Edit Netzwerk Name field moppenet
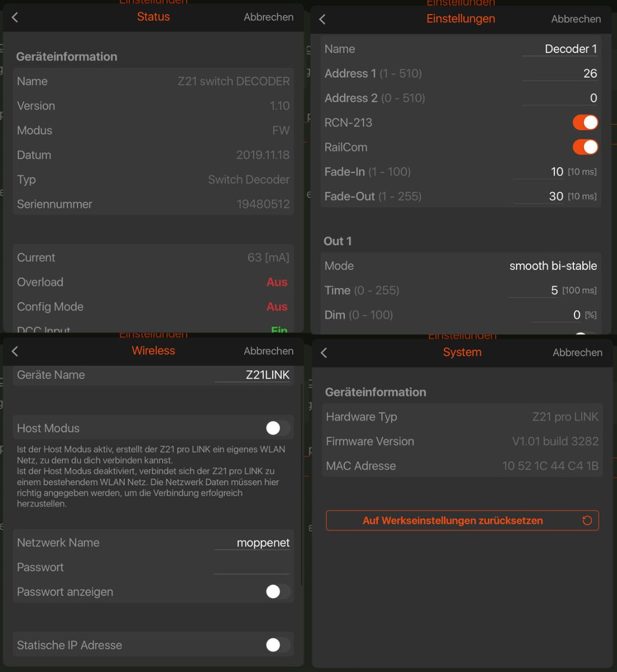617x672 pixels. click(x=252, y=543)
